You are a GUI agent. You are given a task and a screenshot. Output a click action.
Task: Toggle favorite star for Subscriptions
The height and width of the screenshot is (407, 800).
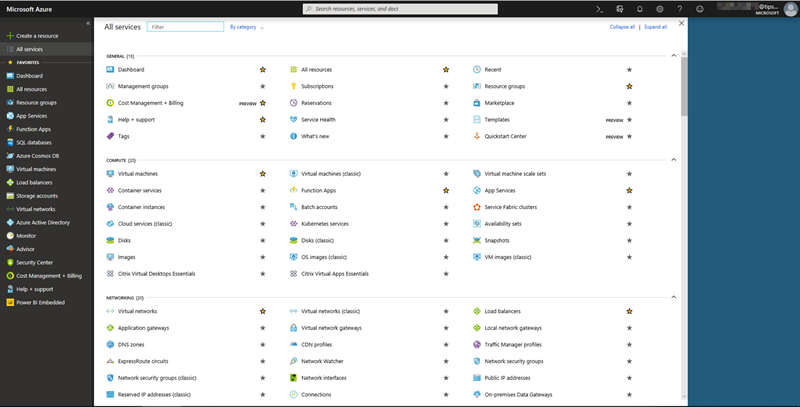(x=446, y=86)
